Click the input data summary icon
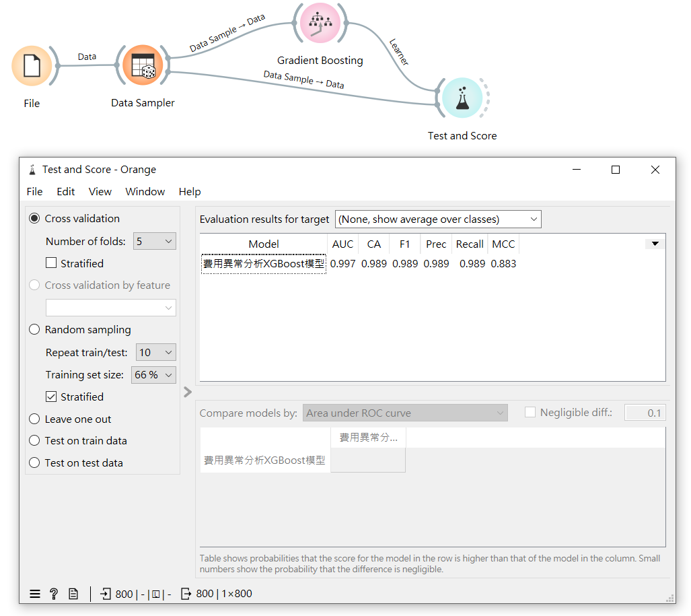This screenshot has width=691, height=616. [x=106, y=594]
